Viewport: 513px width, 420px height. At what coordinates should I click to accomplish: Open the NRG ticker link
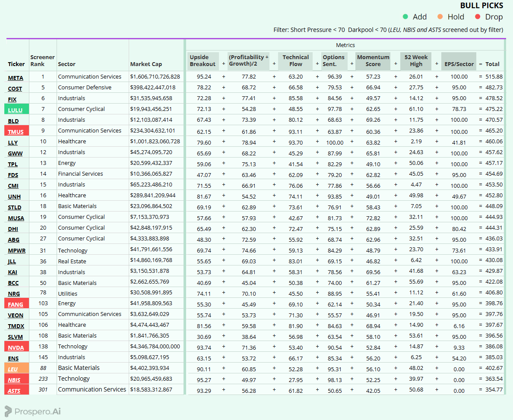14,294
